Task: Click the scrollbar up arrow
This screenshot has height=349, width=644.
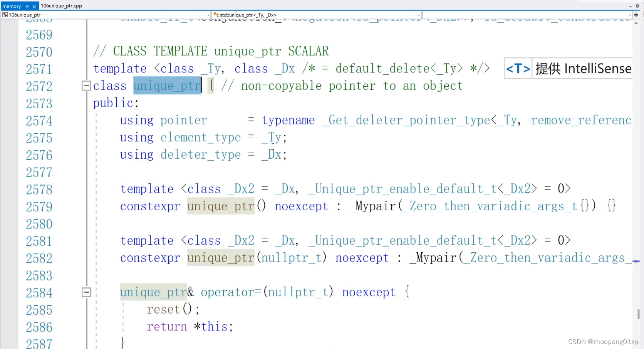Action: click(x=636, y=23)
